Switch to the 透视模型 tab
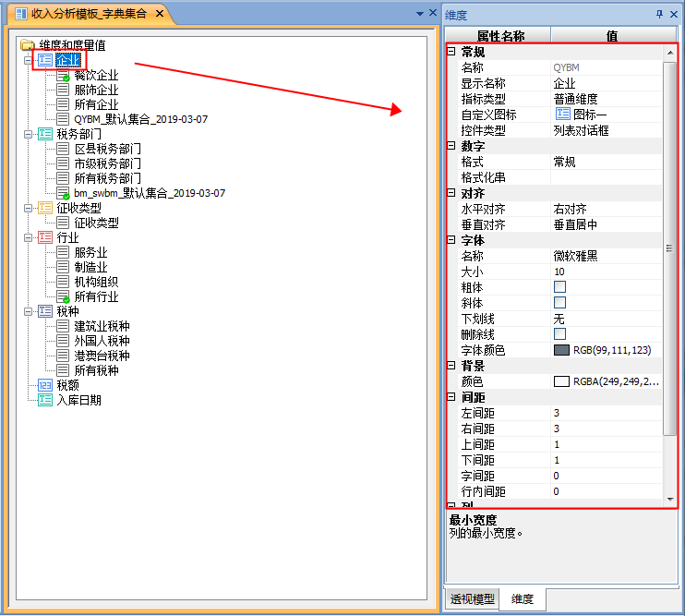 click(473, 598)
